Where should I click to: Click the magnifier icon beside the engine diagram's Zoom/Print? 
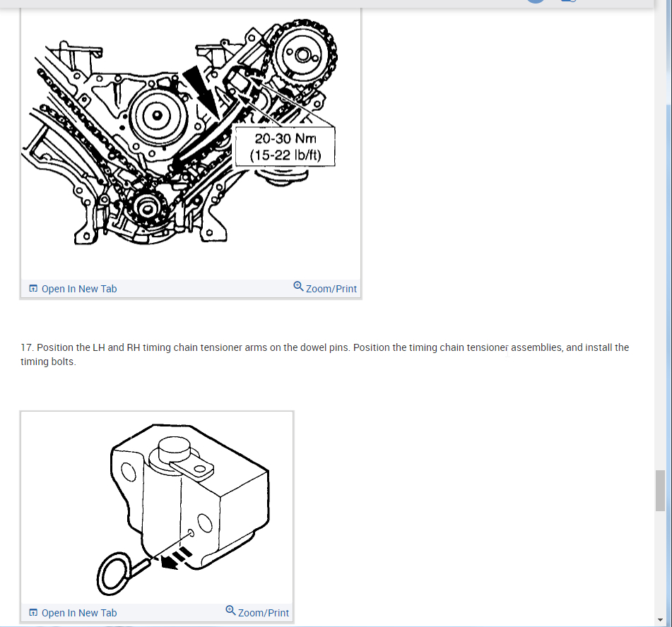tap(298, 286)
